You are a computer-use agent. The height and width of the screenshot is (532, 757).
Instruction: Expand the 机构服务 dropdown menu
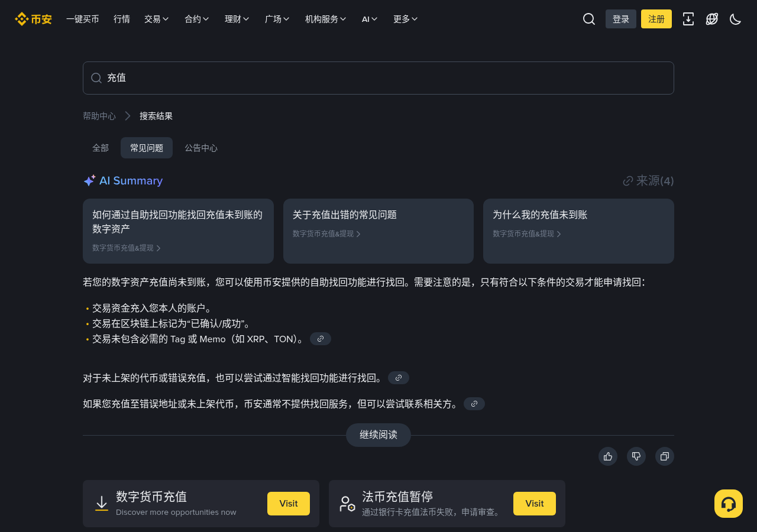(x=326, y=19)
